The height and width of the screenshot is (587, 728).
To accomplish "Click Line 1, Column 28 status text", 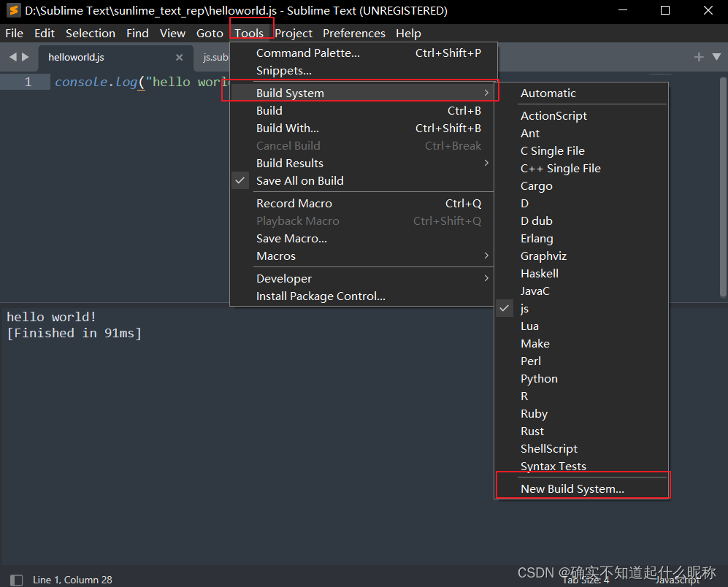I will click(x=72, y=580).
